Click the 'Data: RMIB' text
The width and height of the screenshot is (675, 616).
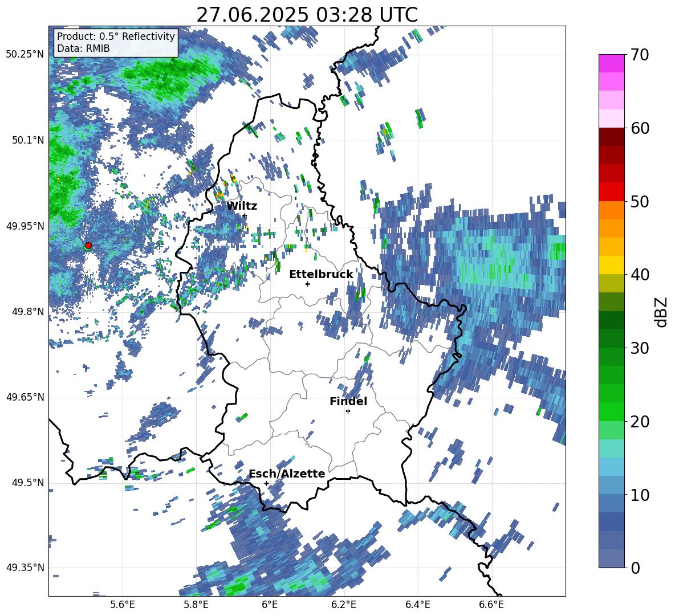[x=83, y=48]
